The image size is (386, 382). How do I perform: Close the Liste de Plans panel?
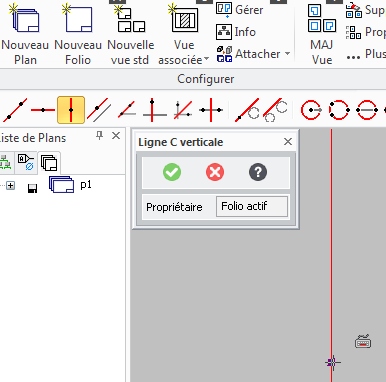click(116, 135)
